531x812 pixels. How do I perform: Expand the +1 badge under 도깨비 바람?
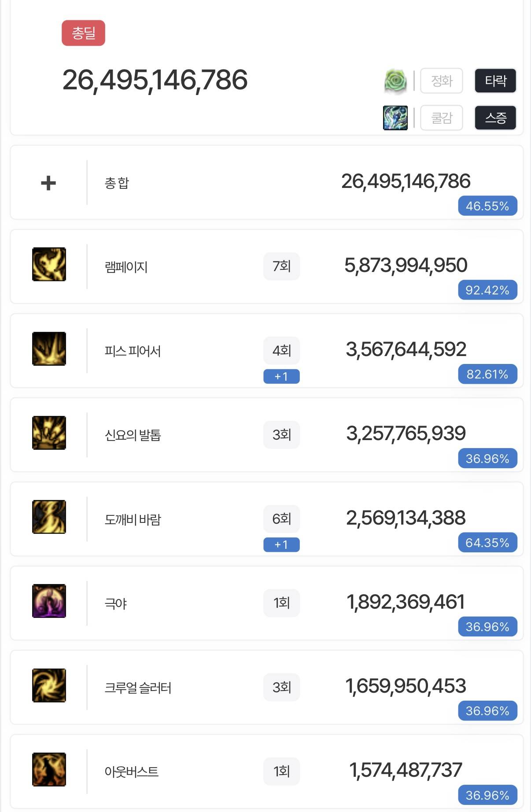pos(281,544)
